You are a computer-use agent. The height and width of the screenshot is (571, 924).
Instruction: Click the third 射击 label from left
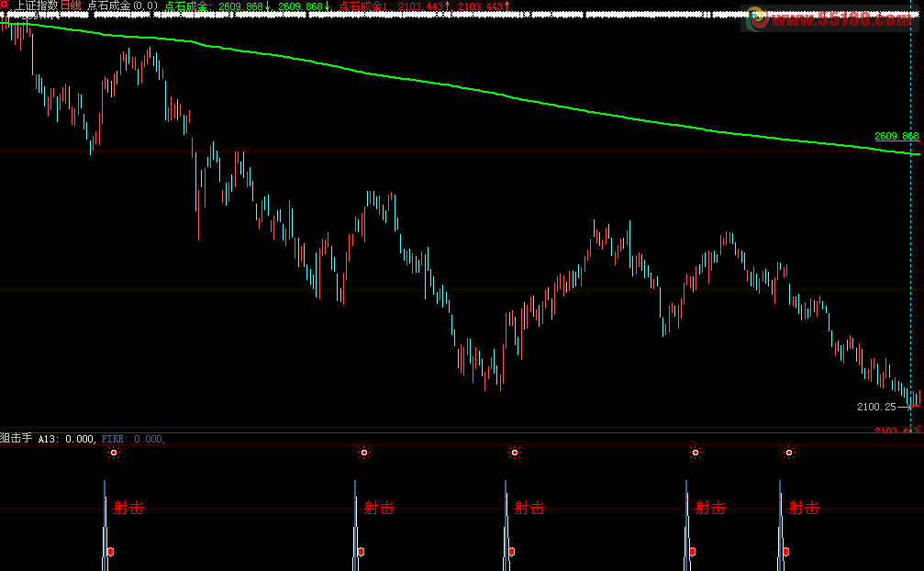529,508
